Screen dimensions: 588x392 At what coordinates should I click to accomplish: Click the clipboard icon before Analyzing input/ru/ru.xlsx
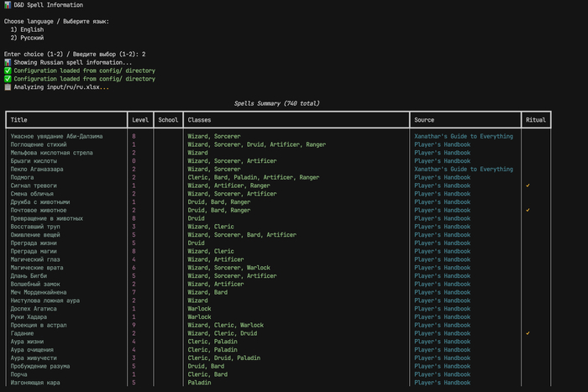point(8,87)
